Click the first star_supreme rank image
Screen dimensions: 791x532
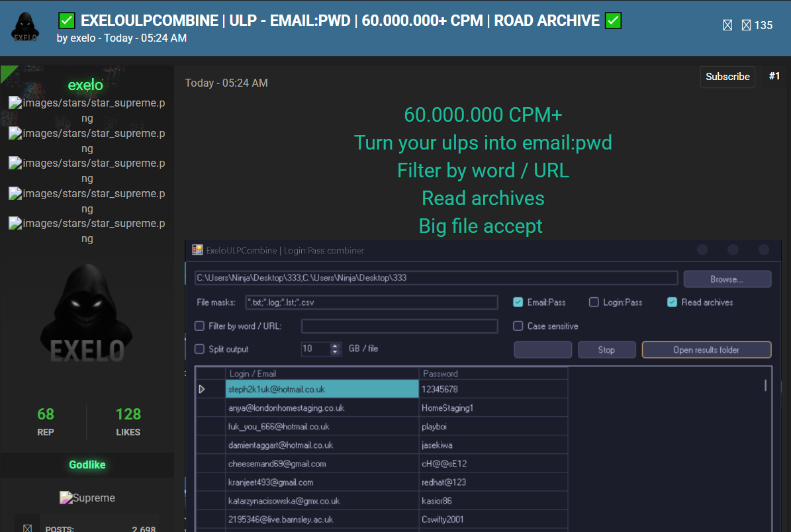tap(87, 111)
